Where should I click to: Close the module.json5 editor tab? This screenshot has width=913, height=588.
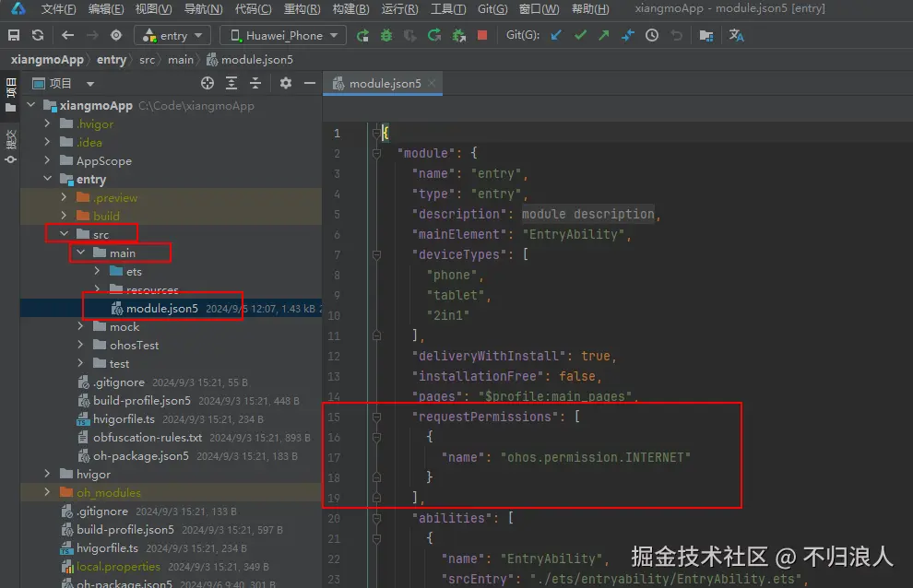point(431,83)
